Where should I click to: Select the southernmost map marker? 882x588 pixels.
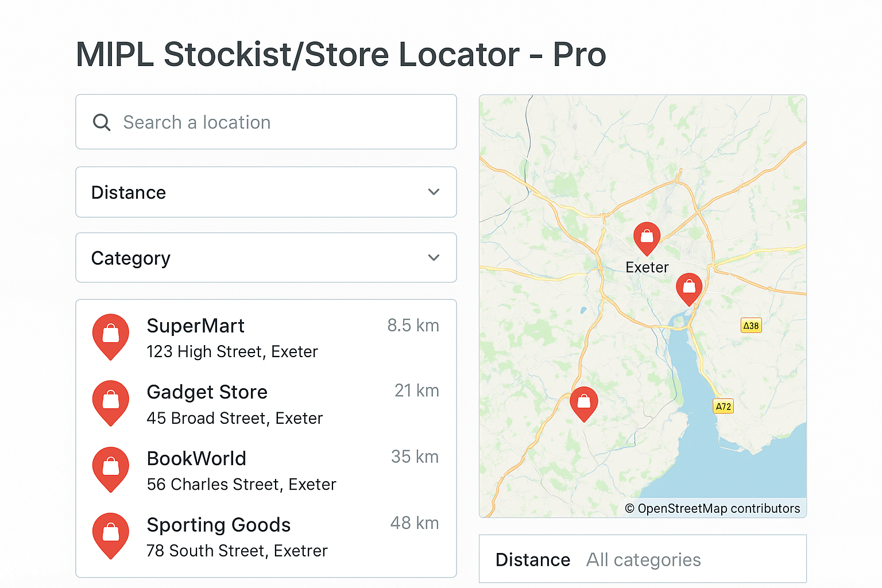(584, 403)
